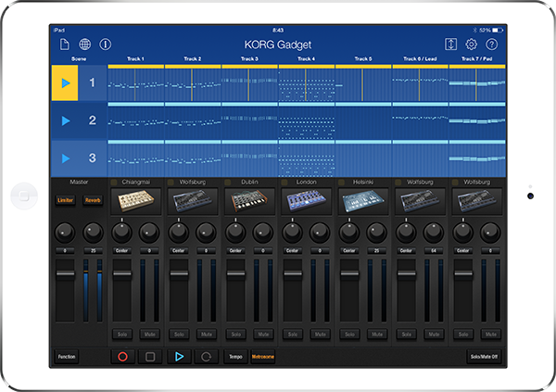
Task: Open the London gadget thumbnail
Action: [x=307, y=201]
